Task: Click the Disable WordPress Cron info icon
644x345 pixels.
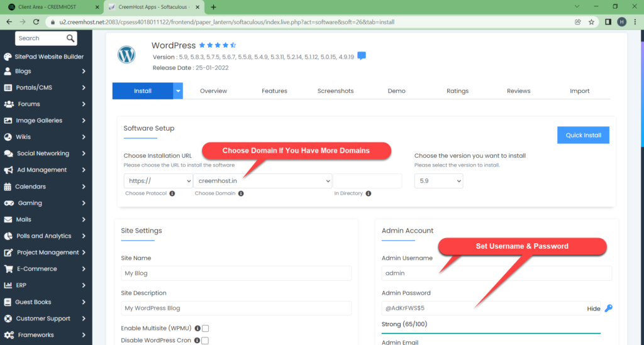Action: coord(197,341)
